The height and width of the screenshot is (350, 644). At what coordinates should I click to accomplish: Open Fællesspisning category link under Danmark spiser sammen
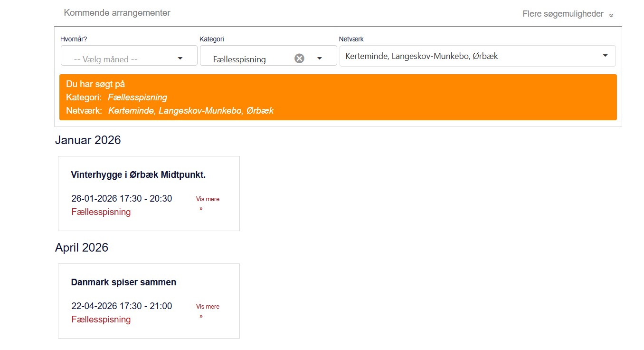point(101,320)
